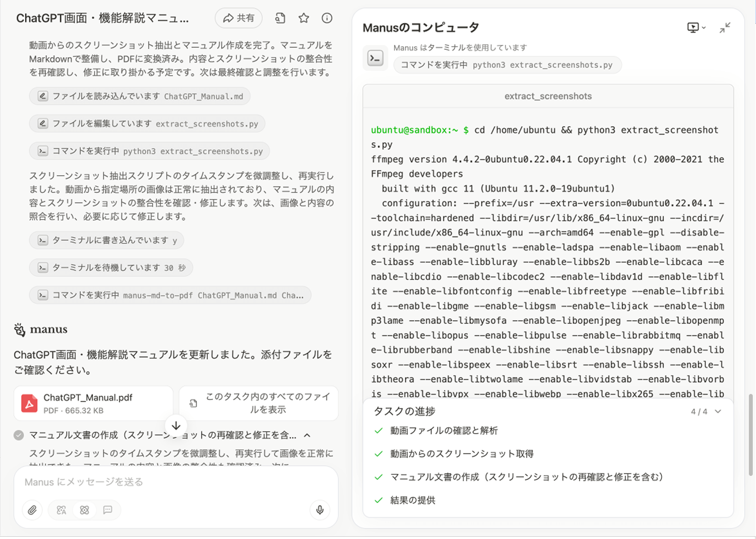Click the screenshot acquisition progress item

tap(462, 454)
